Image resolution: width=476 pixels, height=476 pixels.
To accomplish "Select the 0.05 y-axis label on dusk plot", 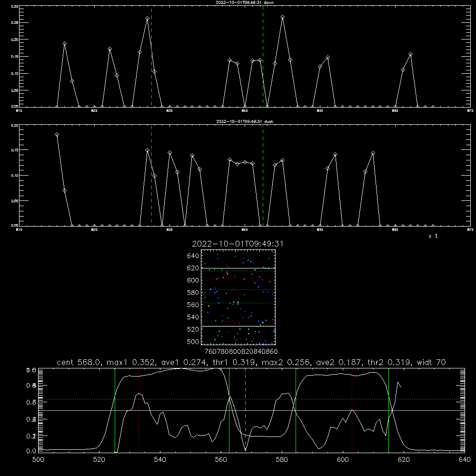I will pos(15,201).
